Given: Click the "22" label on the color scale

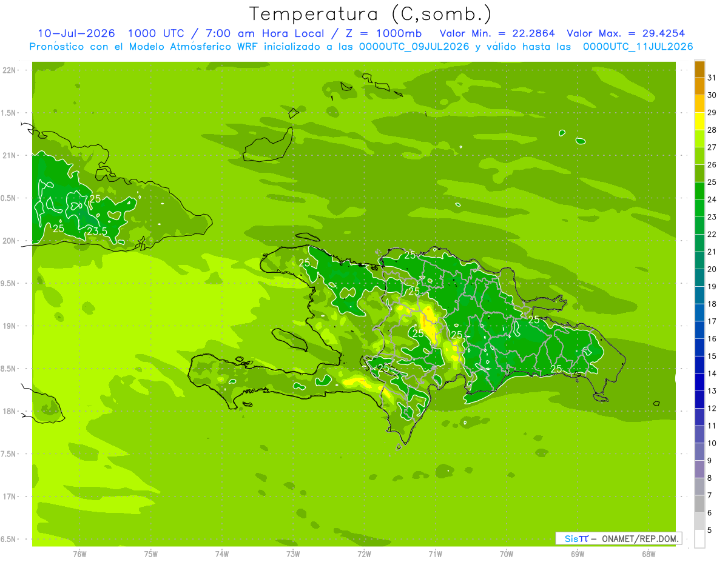Looking at the screenshot, I should pyautogui.click(x=712, y=234).
